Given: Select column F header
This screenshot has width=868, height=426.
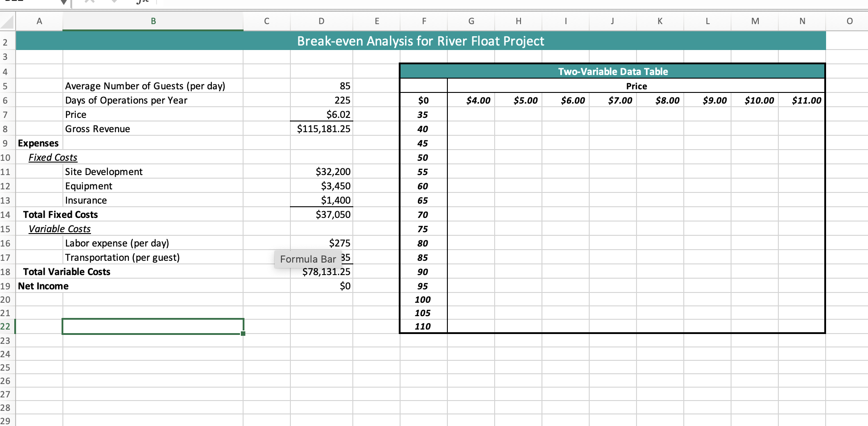Looking at the screenshot, I should tap(423, 21).
